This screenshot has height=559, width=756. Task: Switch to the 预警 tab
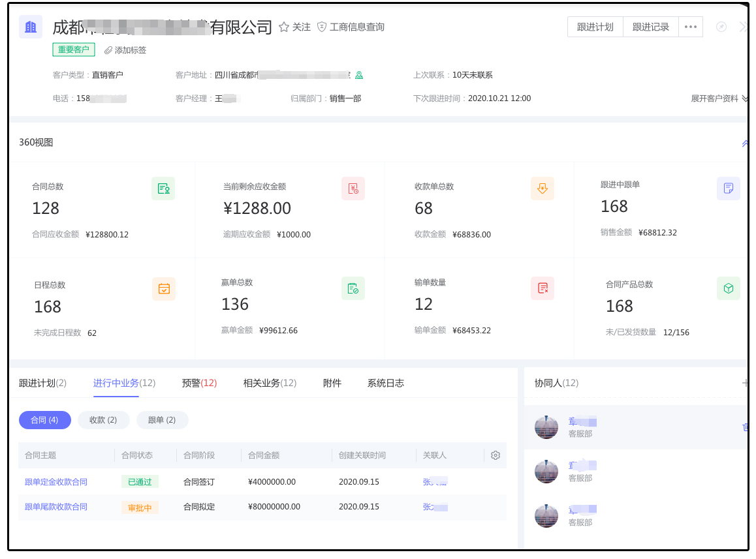[x=199, y=383]
